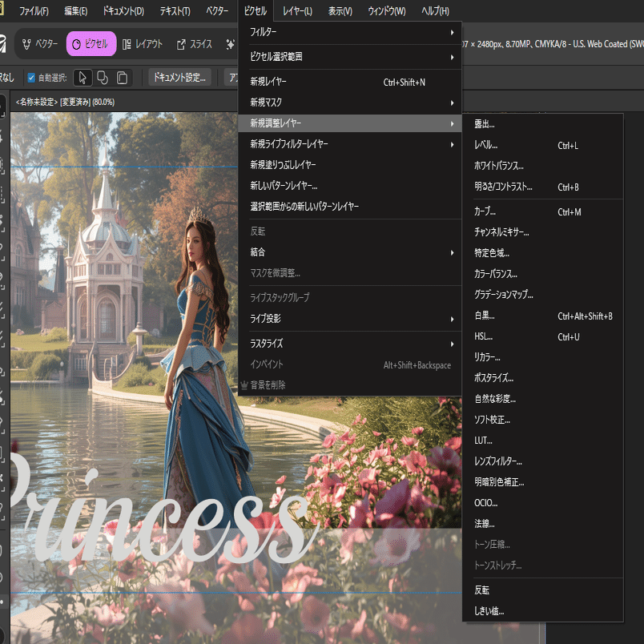Select 露出... adjustment
This screenshot has height=644, width=644.
click(x=543, y=124)
